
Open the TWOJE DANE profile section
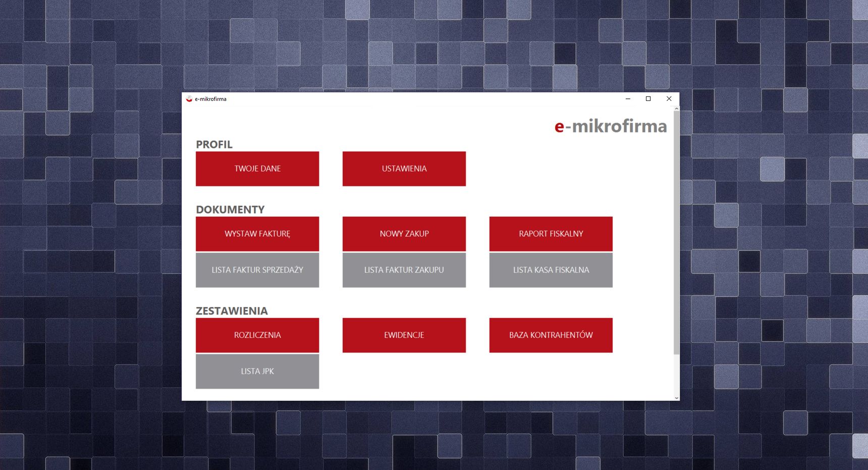[x=257, y=169]
